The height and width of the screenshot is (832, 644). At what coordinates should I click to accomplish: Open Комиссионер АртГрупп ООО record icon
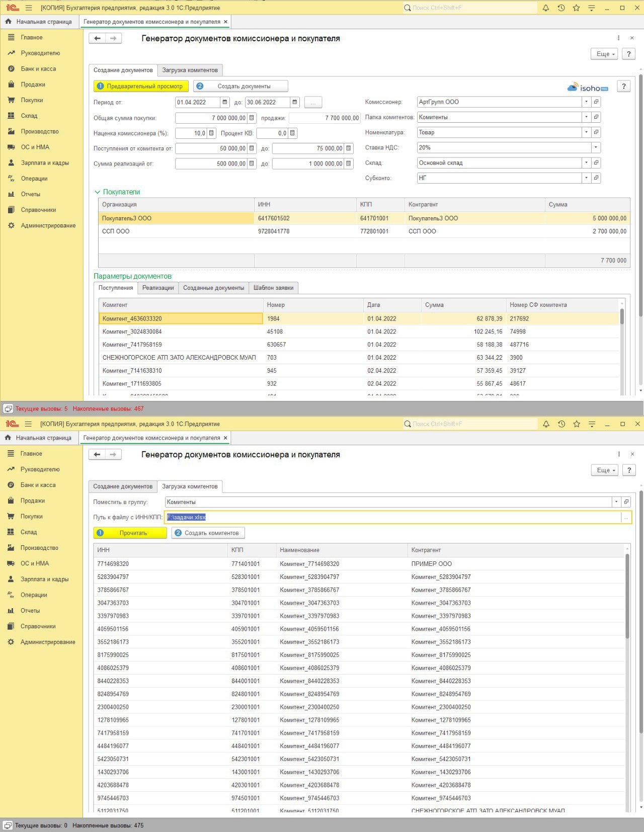tap(596, 102)
